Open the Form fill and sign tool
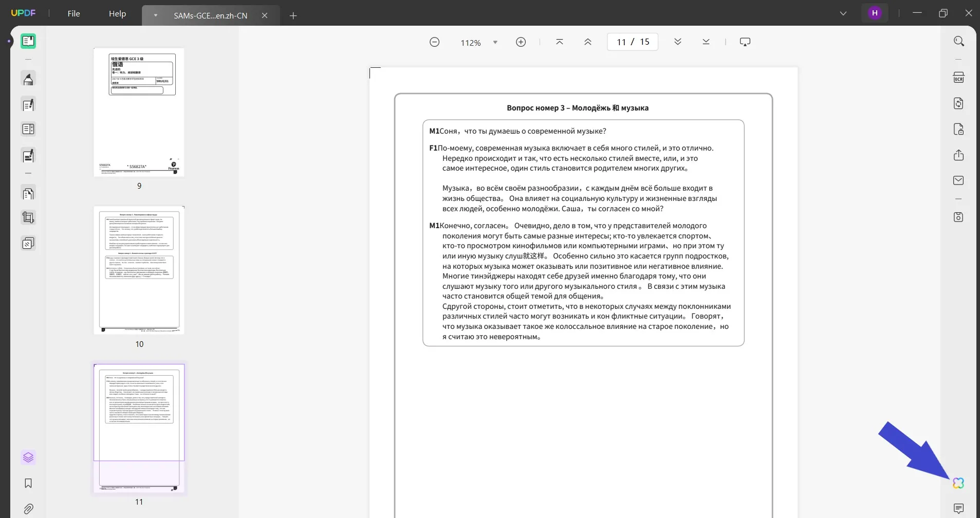Image resolution: width=980 pixels, height=518 pixels. 28,155
